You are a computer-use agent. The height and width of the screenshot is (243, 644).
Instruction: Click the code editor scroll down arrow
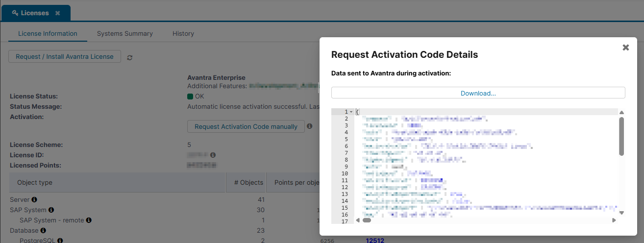(x=621, y=213)
